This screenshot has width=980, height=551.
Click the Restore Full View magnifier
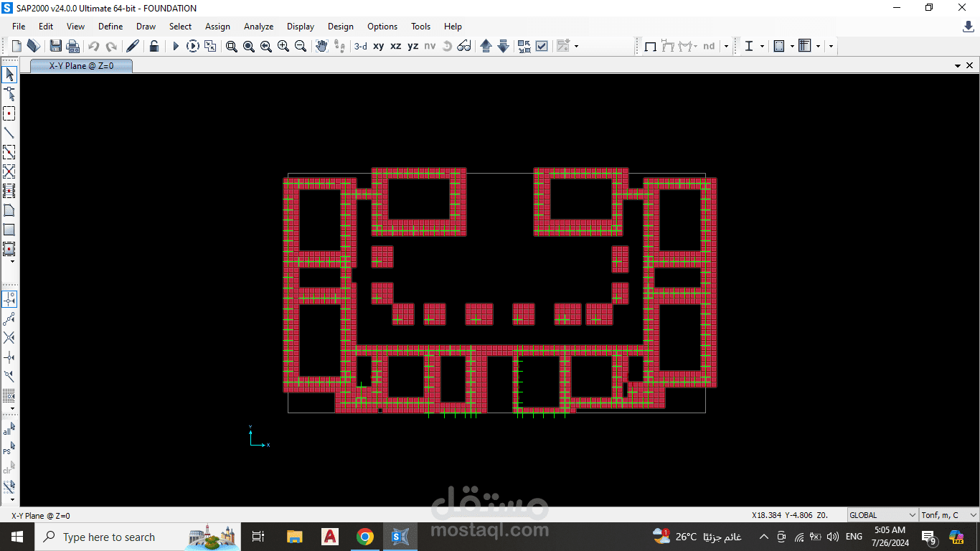tap(249, 46)
